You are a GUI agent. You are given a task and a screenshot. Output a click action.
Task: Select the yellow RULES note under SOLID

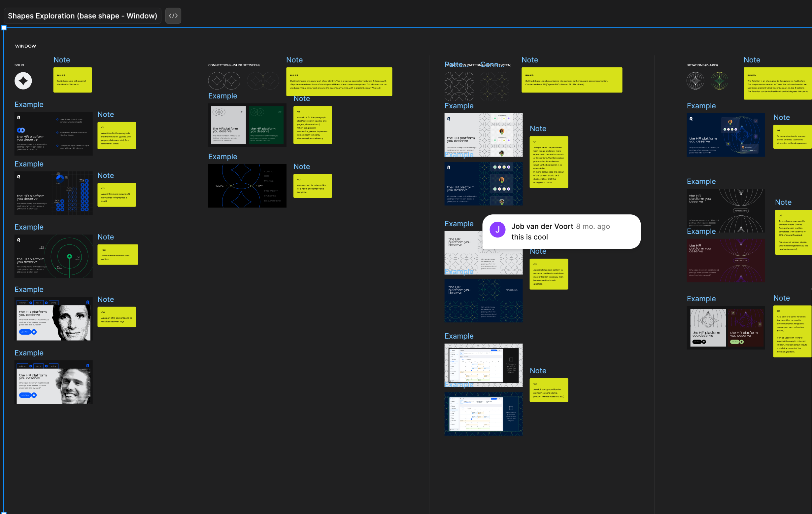pyautogui.click(x=73, y=80)
